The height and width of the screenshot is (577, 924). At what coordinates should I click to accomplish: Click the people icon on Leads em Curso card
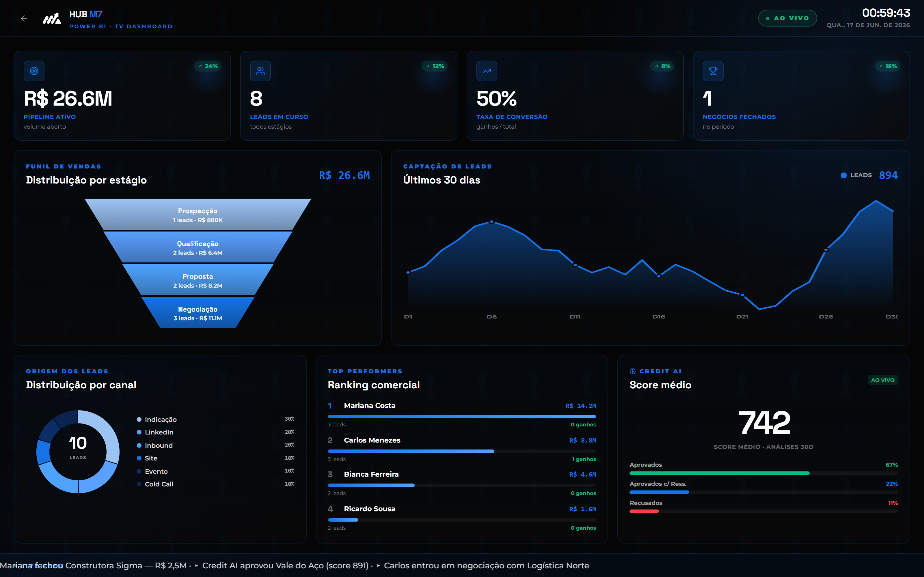(260, 71)
